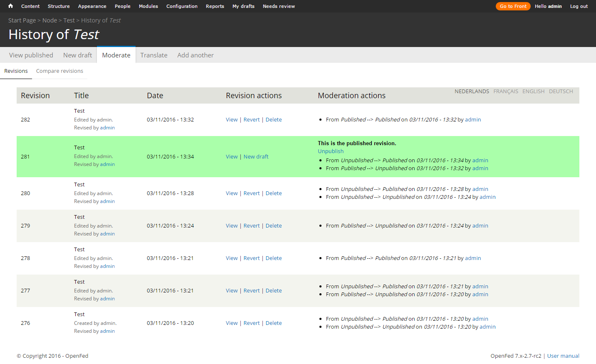Switch to View published tab
The image size is (596, 364).
(31, 55)
